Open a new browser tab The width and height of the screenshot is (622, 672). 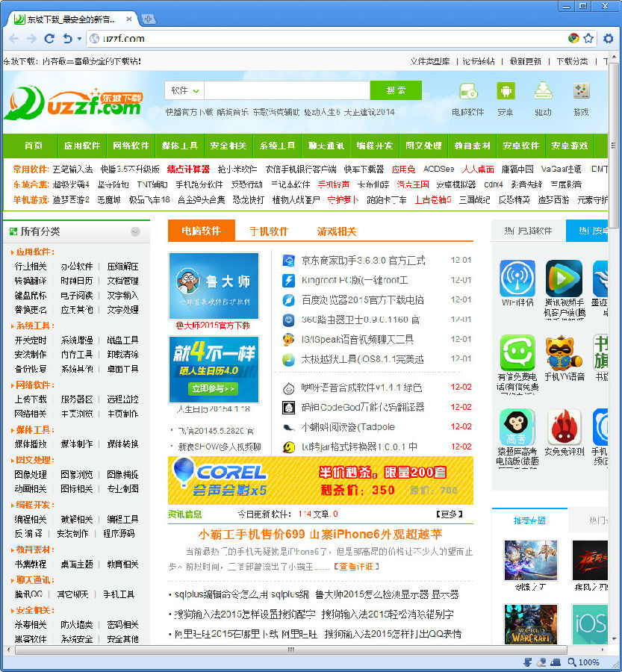[148, 19]
